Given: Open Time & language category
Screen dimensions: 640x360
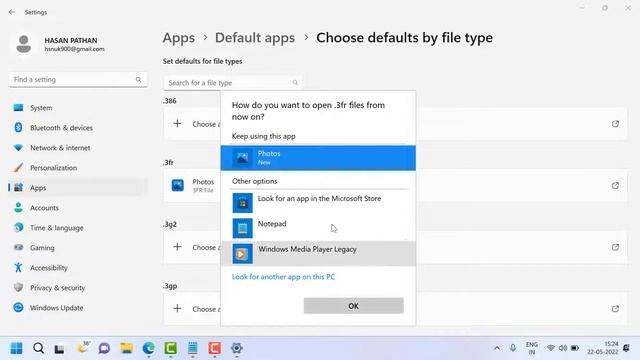Looking at the screenshot, I should click(78, 228).
